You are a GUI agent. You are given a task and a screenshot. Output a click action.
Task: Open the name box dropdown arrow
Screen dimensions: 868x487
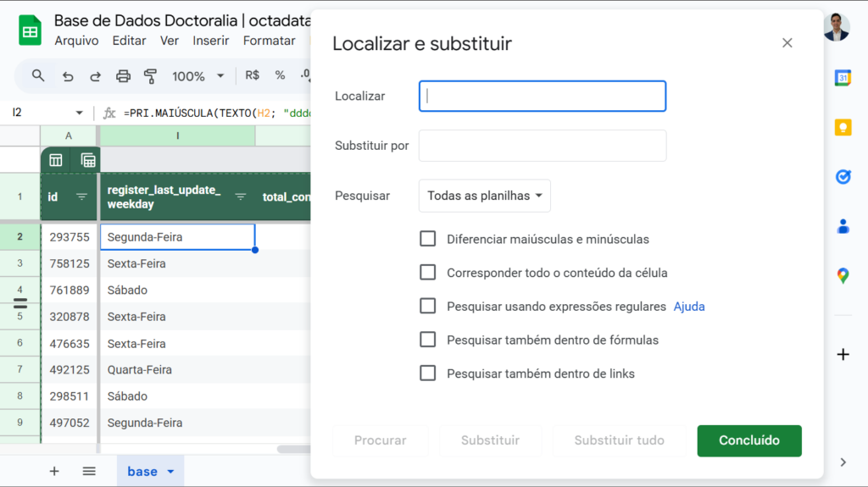(x=79, y=113)
